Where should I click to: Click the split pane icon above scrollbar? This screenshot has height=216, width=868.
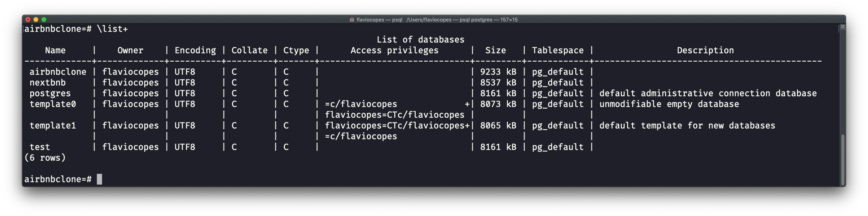click(842, 27)
